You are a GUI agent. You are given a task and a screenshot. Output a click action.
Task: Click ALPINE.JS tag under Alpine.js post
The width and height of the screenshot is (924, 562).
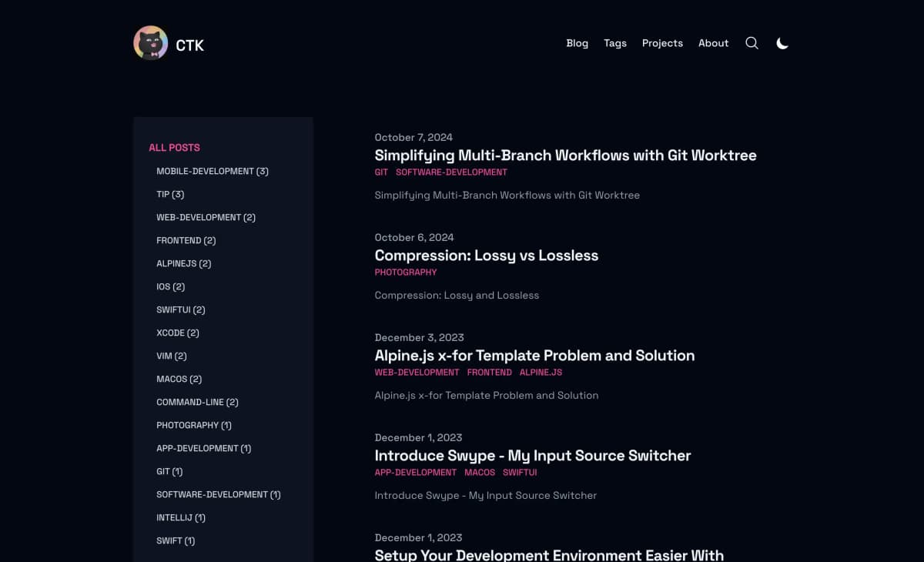[x=541, y=373]
